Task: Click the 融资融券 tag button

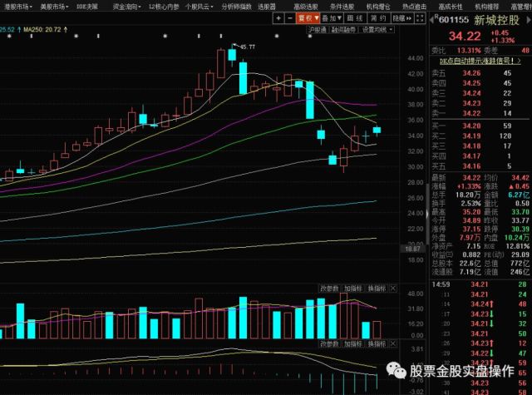Action: click(x=343, y=30)
